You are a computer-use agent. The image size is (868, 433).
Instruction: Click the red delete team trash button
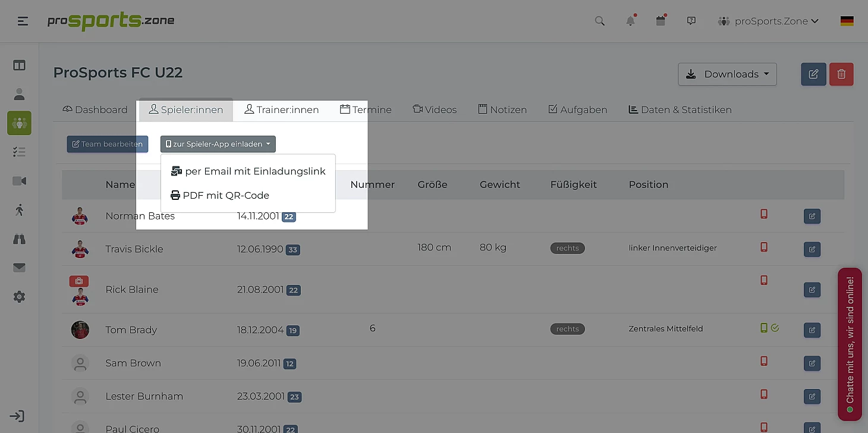(x=841, y=74)
